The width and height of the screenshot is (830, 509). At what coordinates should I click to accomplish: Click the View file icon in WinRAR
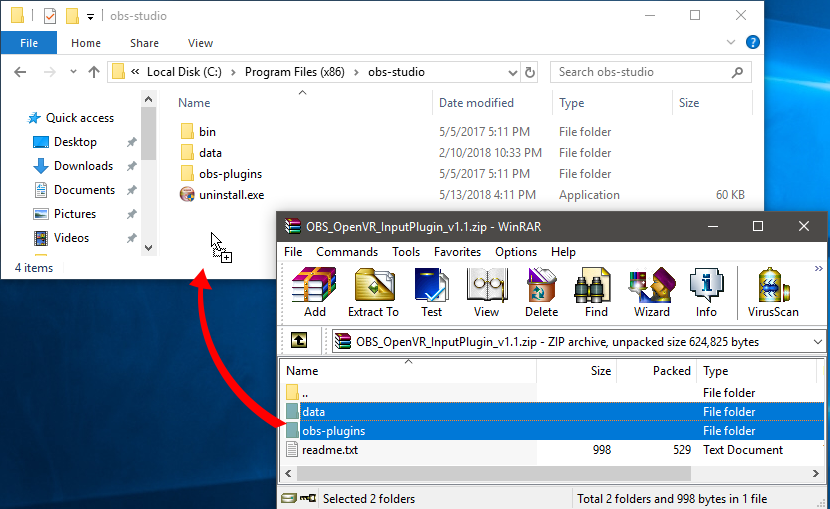pyautogui.click(x=486, y=292)
